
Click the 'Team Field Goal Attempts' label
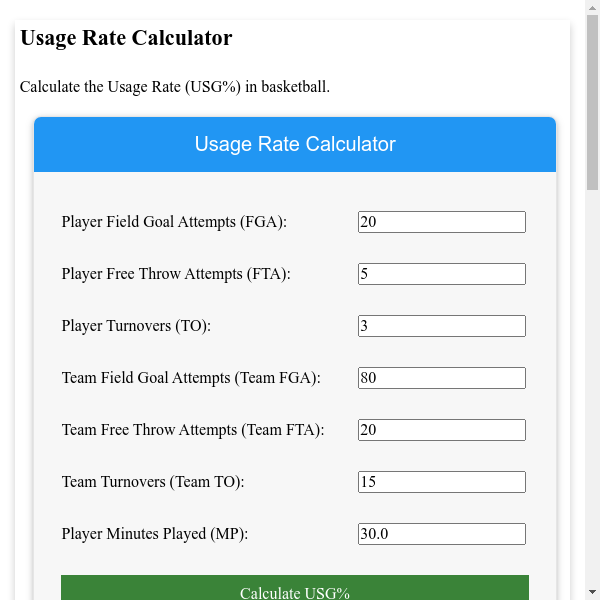(x=190, y=378)
